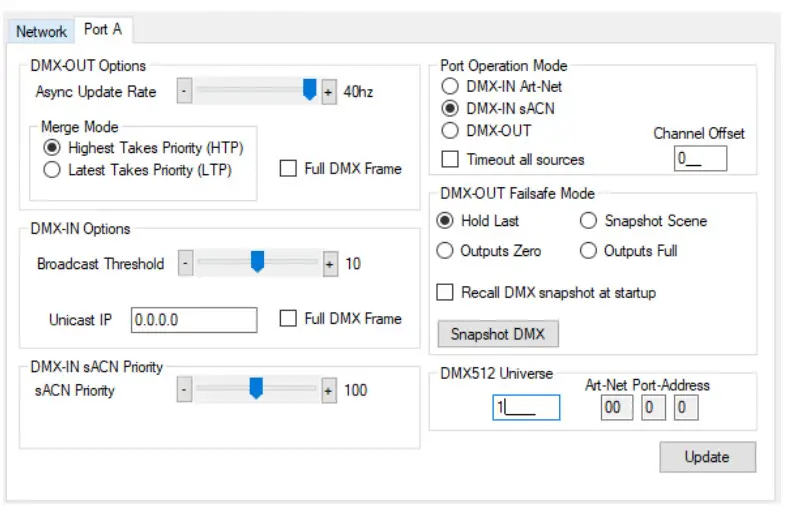Click the DMX512 Universe input field
The height and width of the screenshot is (518, 802).
tap(526, 408)
